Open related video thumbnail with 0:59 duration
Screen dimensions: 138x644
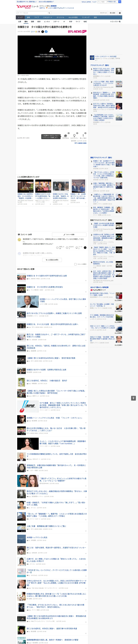pyautogui.click(x=43, y=186)
